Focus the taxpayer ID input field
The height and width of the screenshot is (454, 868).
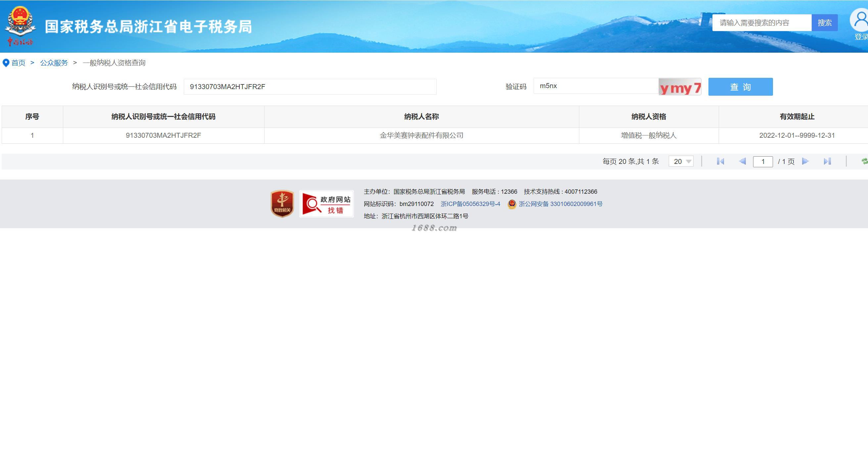tap(310, 87)
